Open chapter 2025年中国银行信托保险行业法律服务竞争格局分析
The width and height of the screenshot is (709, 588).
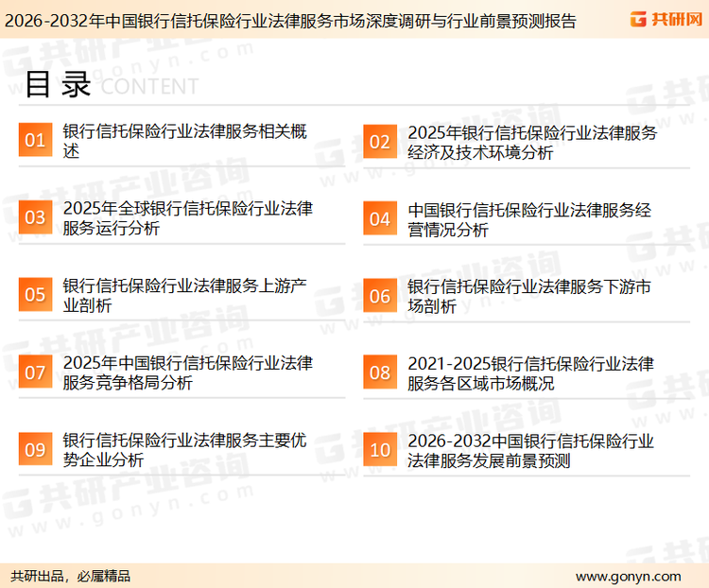click(x=188, y=372)
